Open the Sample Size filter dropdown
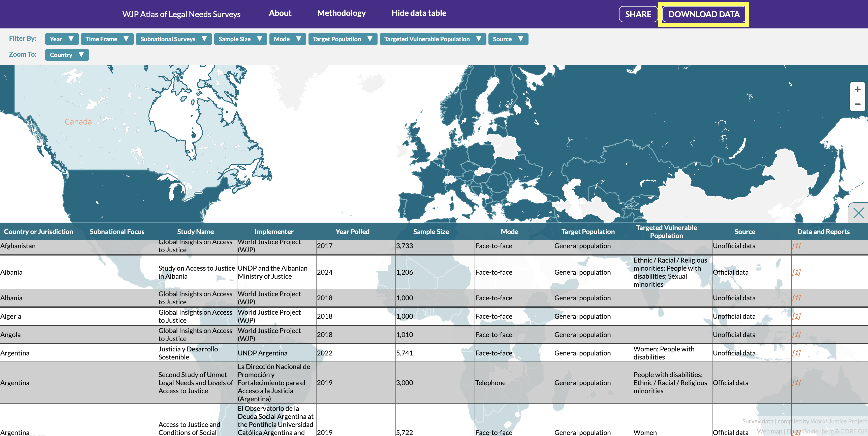868x436 pixels. point(240,39)
